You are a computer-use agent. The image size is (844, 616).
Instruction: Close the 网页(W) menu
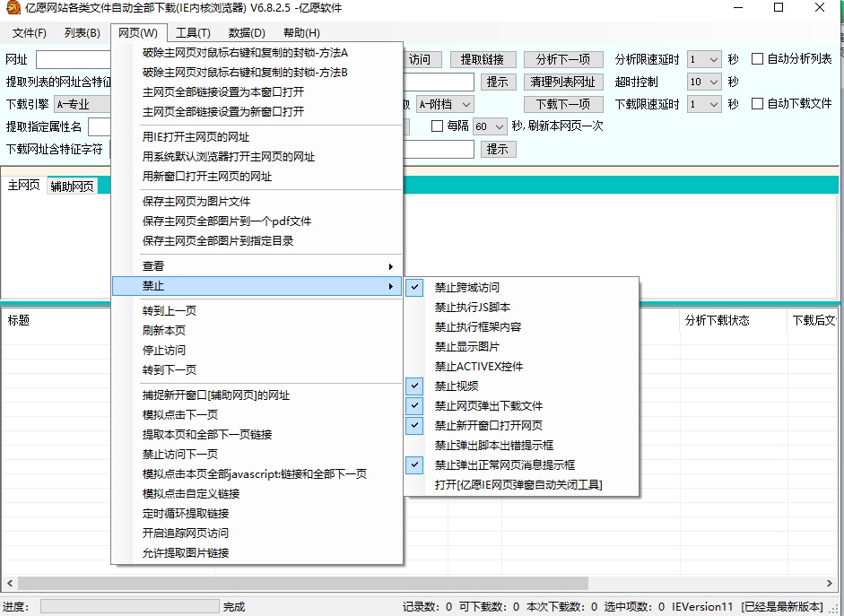(138, 33)
